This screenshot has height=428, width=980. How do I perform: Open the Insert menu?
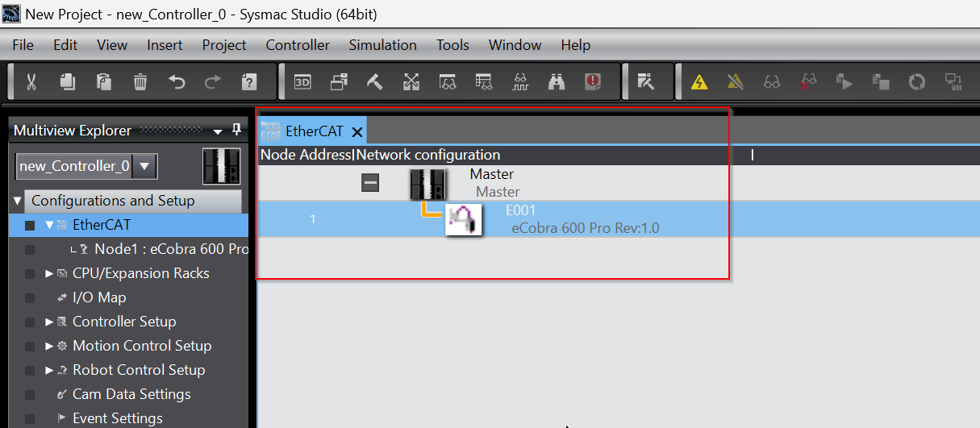point(165,45)
